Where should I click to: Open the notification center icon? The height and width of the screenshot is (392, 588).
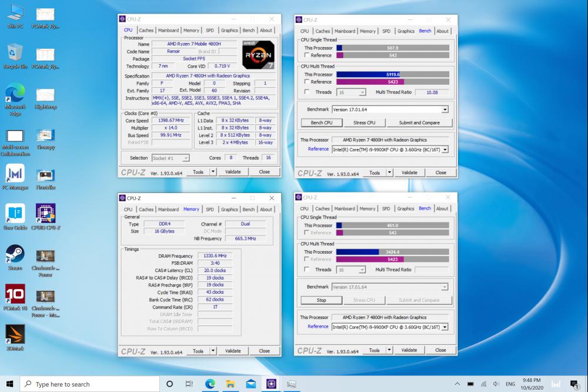[x=574, y=384]
